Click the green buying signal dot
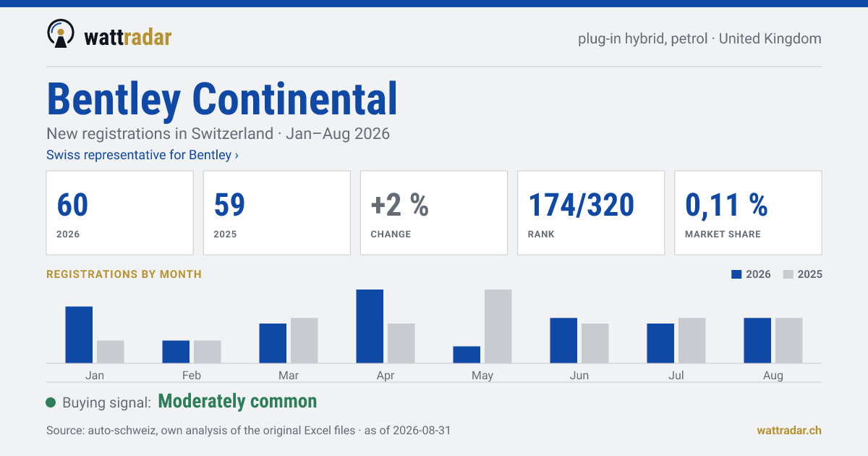868x456 pixels. (x=51, y=402)
